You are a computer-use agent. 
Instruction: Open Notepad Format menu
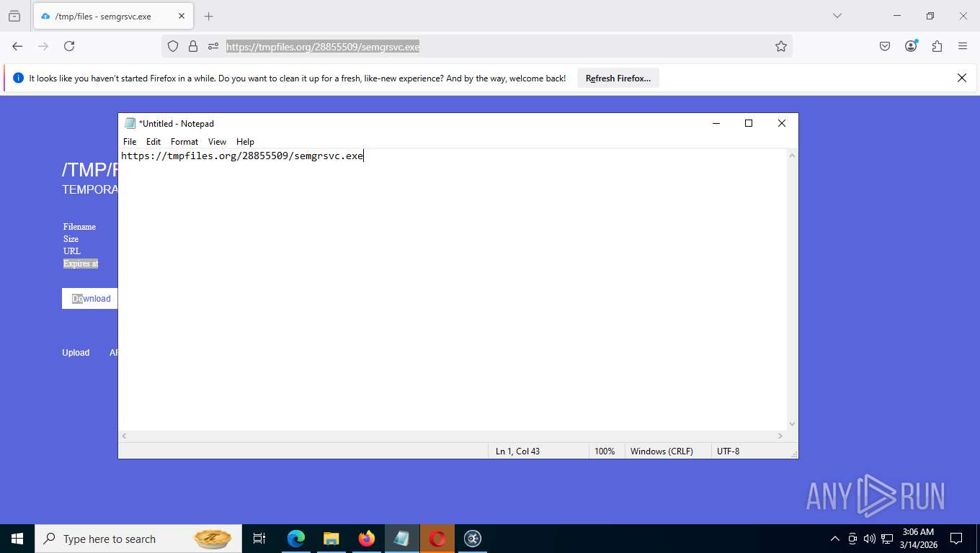tap(184, 142)
